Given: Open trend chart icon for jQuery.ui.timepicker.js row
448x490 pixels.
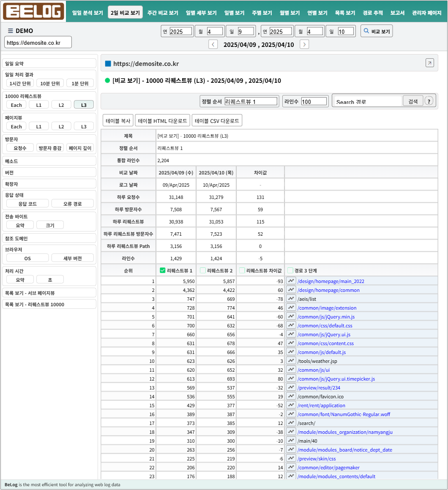Looking at the screenshot, I should pyautogui.click(x=291, y=378).
